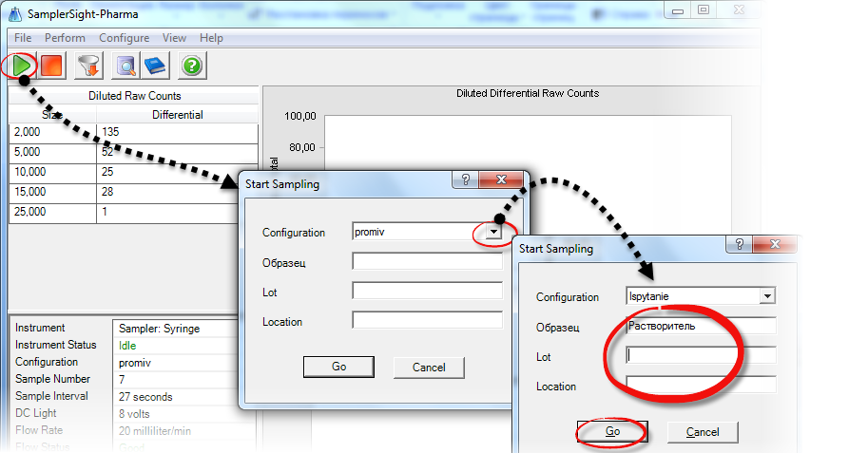
Task: Open the blue book toolbar icon
Action: point(155,66)
